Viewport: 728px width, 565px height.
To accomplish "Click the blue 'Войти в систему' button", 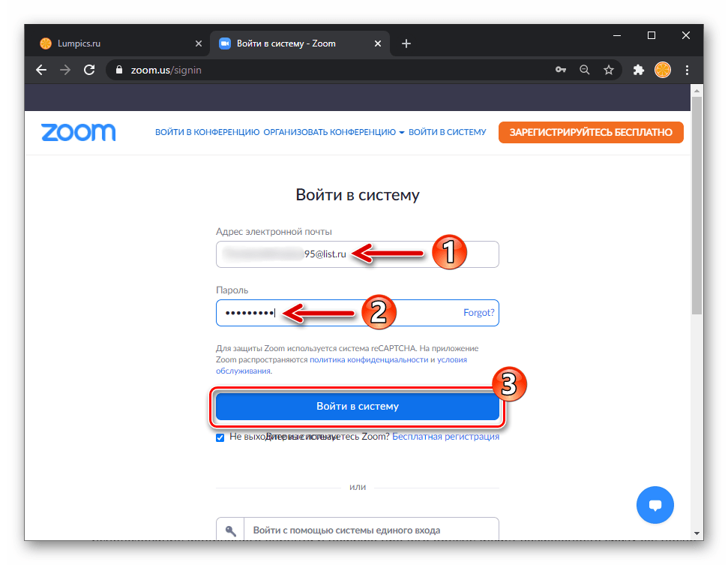I will pos(358,407).
